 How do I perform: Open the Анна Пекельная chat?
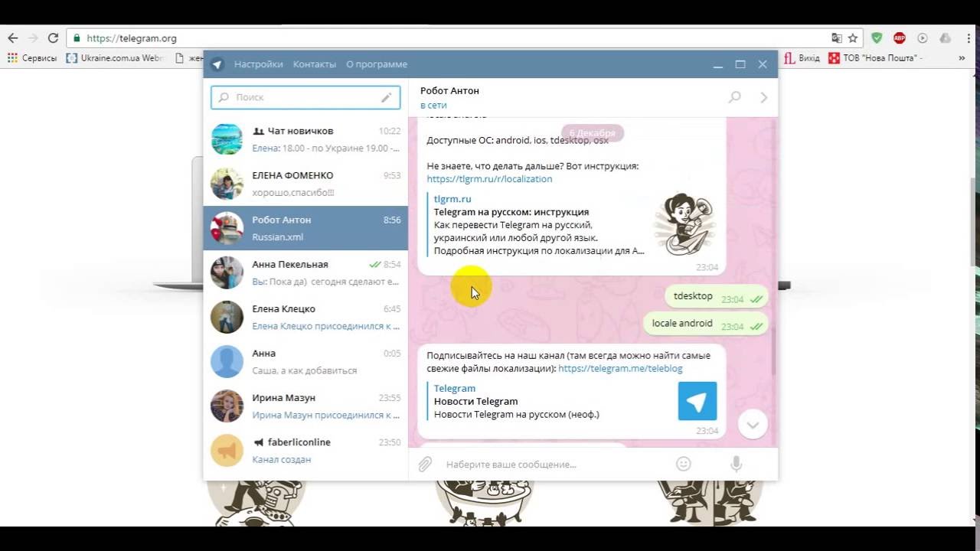[x=305, y=272]
